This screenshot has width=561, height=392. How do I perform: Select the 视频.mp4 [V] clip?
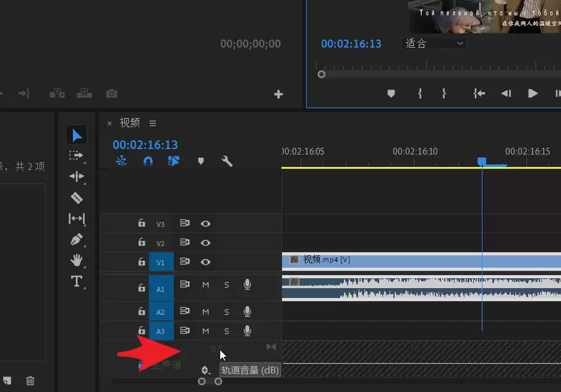[421, 260]
